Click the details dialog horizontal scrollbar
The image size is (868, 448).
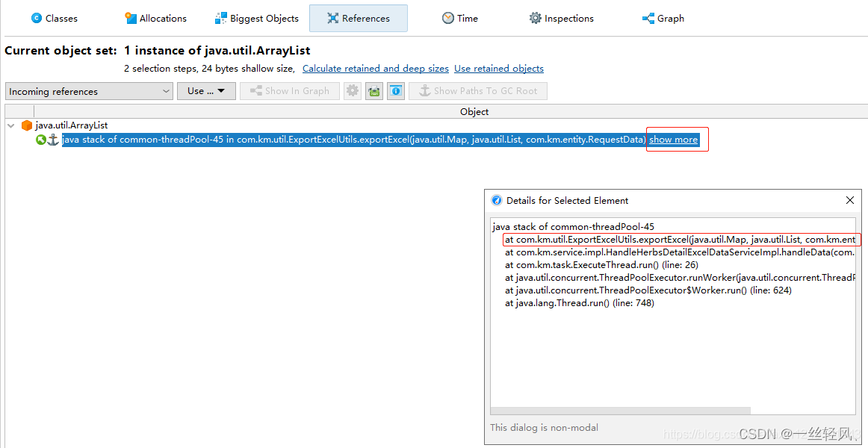coord(621,411)
